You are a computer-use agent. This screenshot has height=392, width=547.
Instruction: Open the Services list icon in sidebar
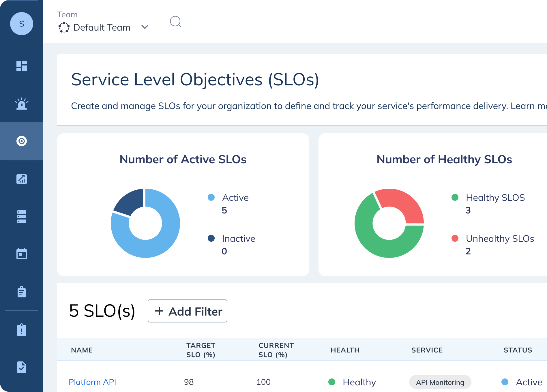coord(22,217)
